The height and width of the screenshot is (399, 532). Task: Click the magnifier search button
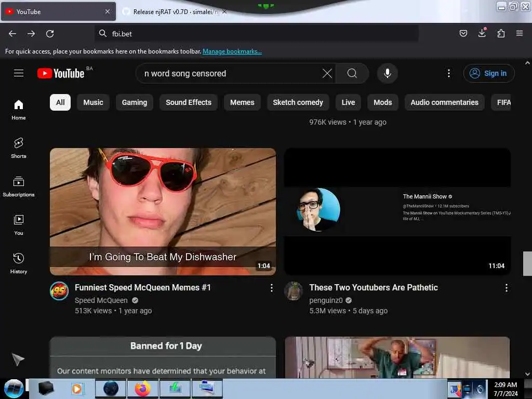coord(352,73)
